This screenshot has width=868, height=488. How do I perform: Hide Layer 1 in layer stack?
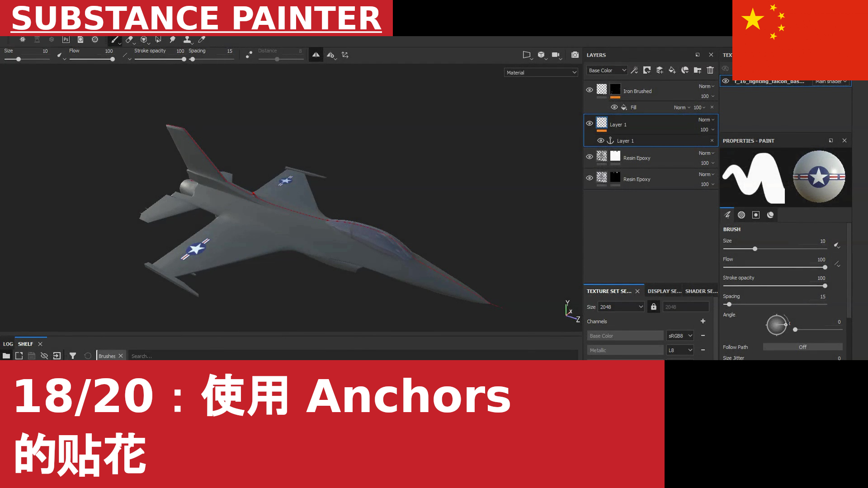(590, 123)
